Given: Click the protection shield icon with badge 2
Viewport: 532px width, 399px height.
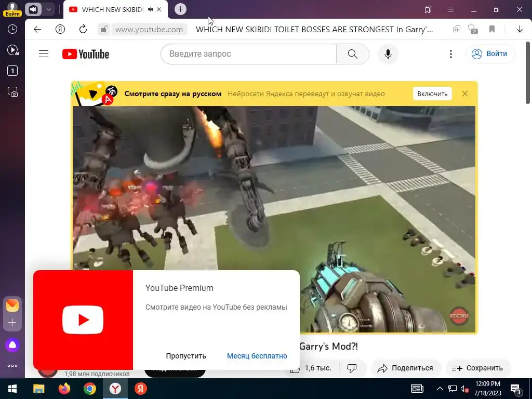Looking at the screenshot, I should click(473, 29).
